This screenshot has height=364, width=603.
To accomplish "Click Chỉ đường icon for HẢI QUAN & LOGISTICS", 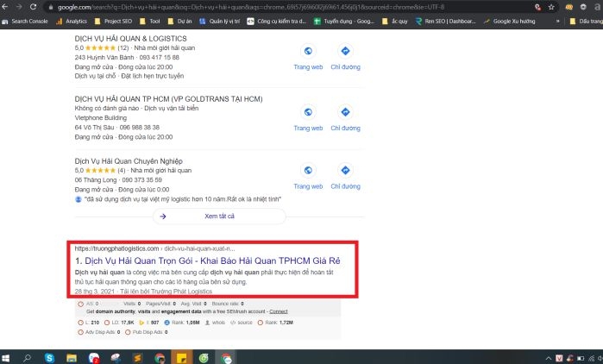I will tap(345, 51).
